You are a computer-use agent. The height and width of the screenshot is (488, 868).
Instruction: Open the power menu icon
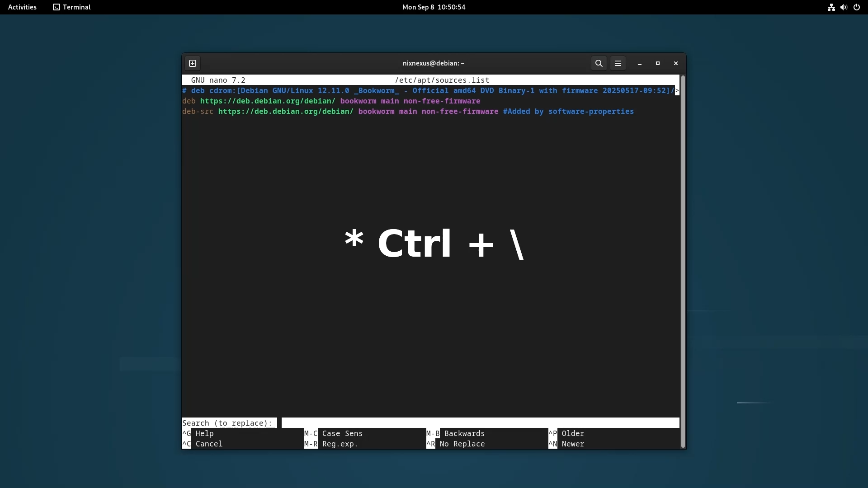tap(857, 7)
